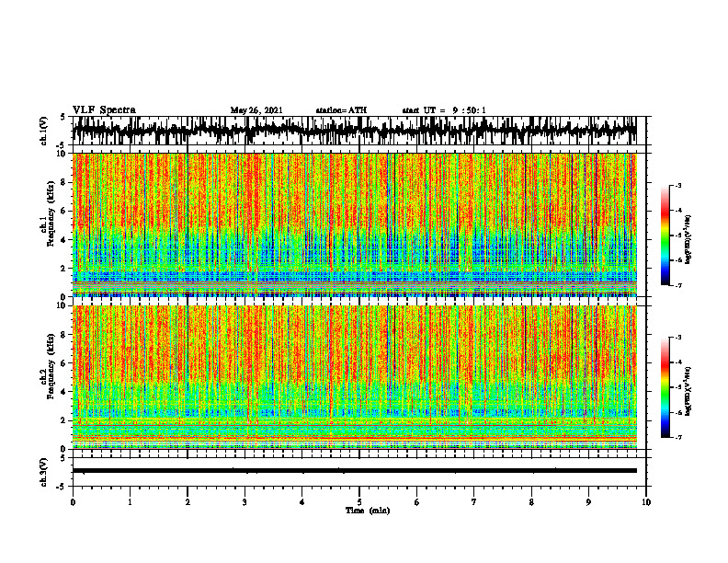
Task: Click the time axis tick label "5"
Action: [359, 502]
